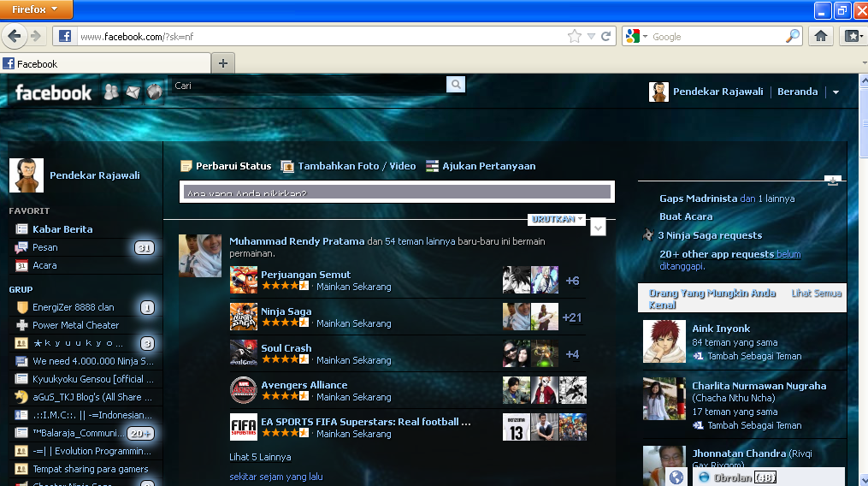Open aGuS_TKJ Blog's (All Share group

(x=92, y=397)
